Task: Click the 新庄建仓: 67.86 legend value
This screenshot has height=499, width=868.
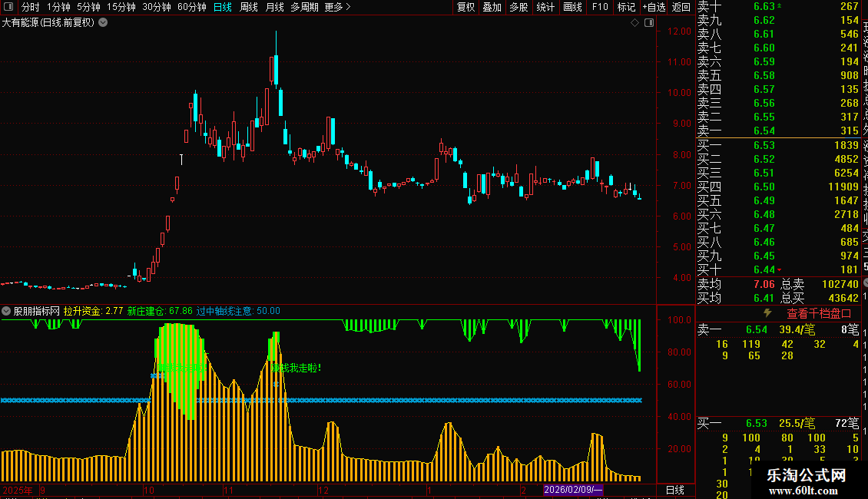Action: [160, 311]
